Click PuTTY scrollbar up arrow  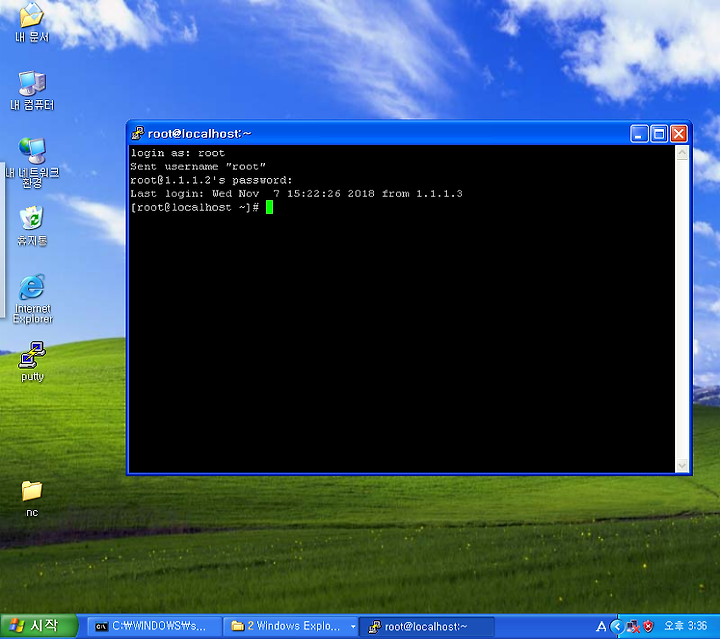point(682,153)
